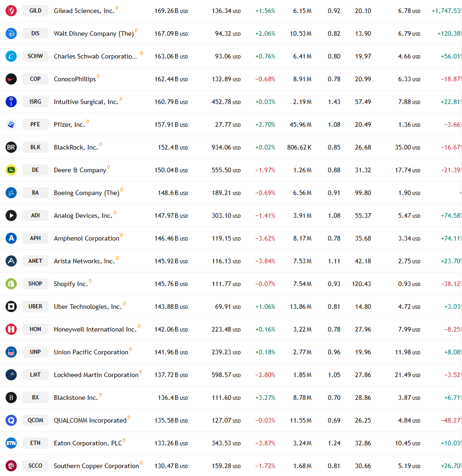Click the Analog Devices logo icon

point(11,215)
